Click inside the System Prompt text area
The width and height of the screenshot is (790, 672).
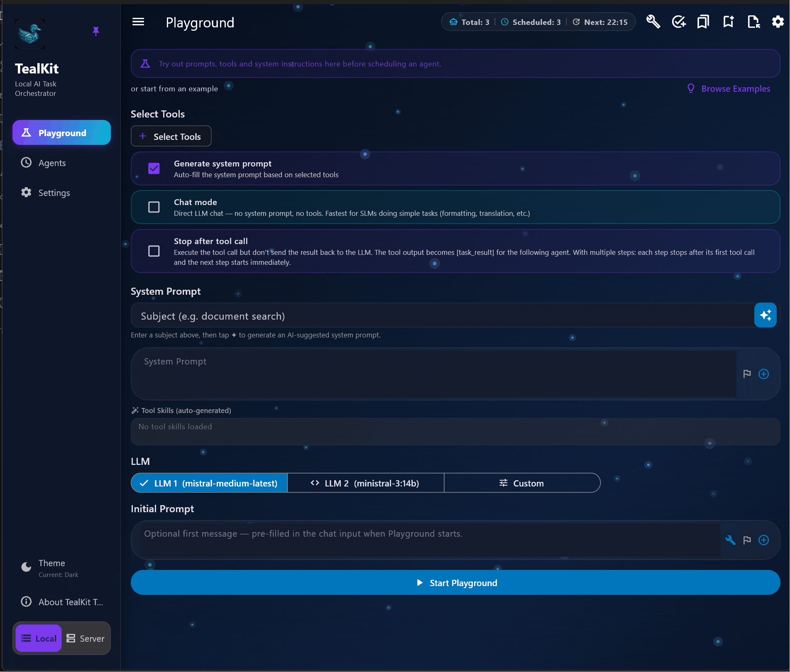click(434, 374)
